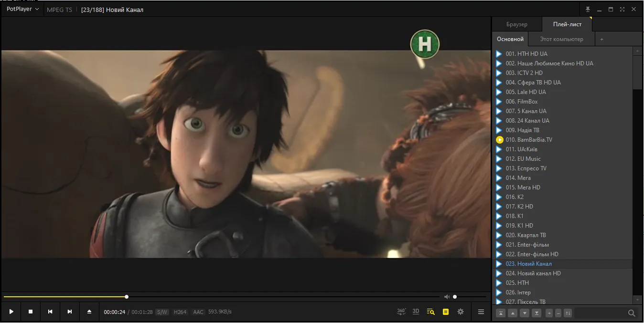
Task: Select channel 014. Мега
Action: click(x=563, y=178)
